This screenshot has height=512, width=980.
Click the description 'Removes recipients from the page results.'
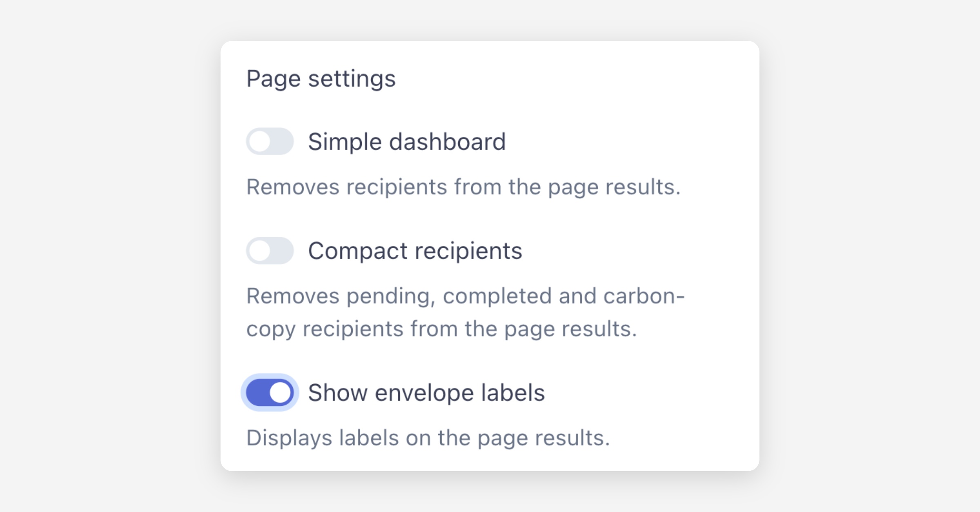[x=463, y=187]
